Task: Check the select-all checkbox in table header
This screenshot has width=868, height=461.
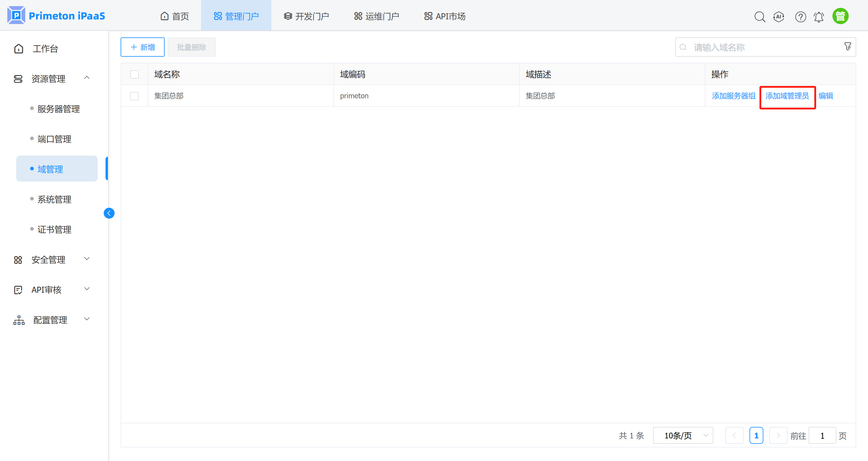Action: click(134, 74)
